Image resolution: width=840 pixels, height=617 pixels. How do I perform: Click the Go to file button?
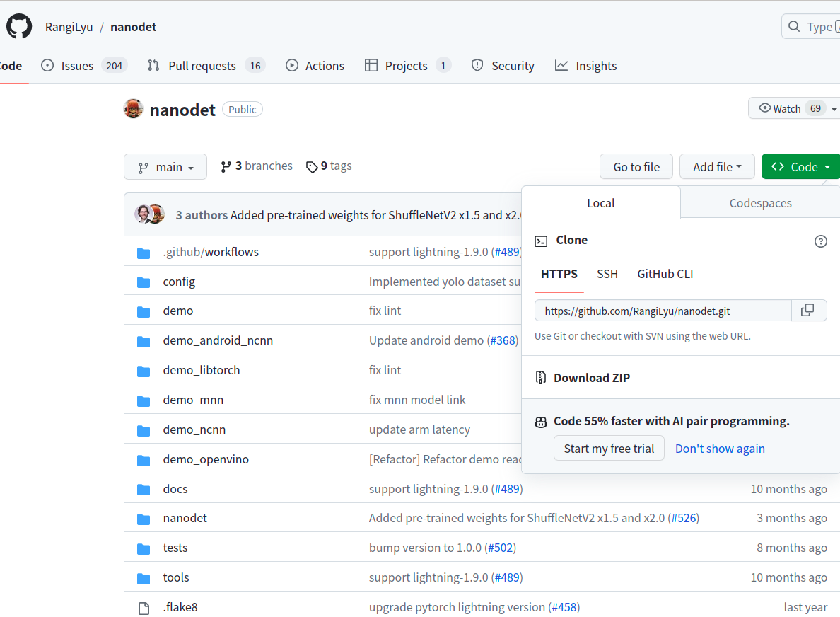click(x=636, y=167)
